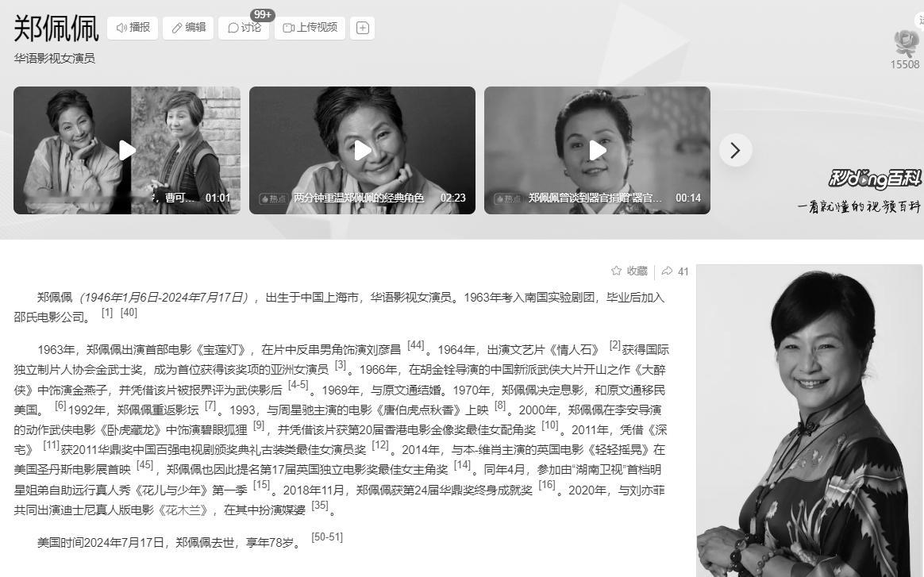This screenshot has height=577, width=924.
Task: Click the text 一看就懂的视频百科
Action: pyautogui.click(x=859, y=206)
